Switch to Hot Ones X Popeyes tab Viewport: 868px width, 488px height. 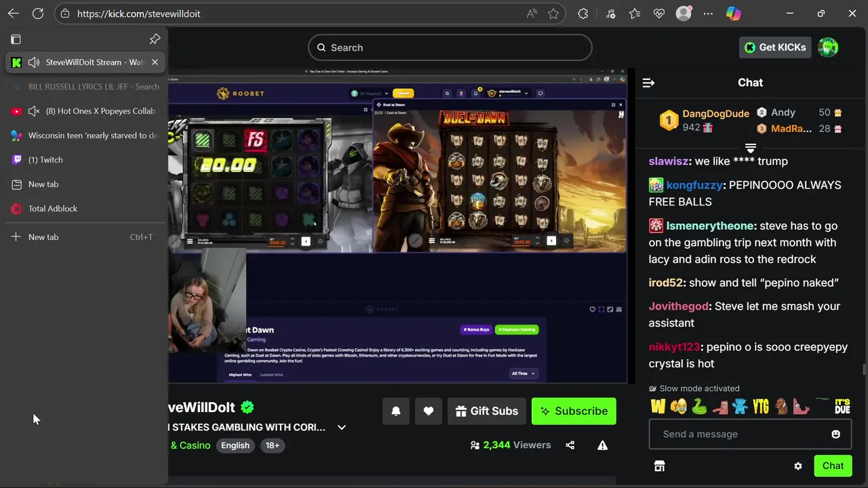(x=84, y=111)
